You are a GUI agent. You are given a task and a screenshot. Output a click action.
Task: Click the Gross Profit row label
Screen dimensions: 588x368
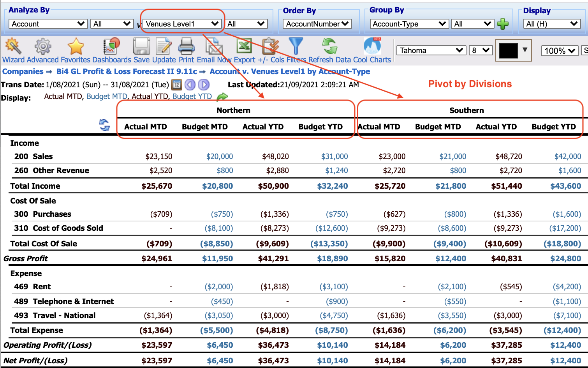click(26, 258)
